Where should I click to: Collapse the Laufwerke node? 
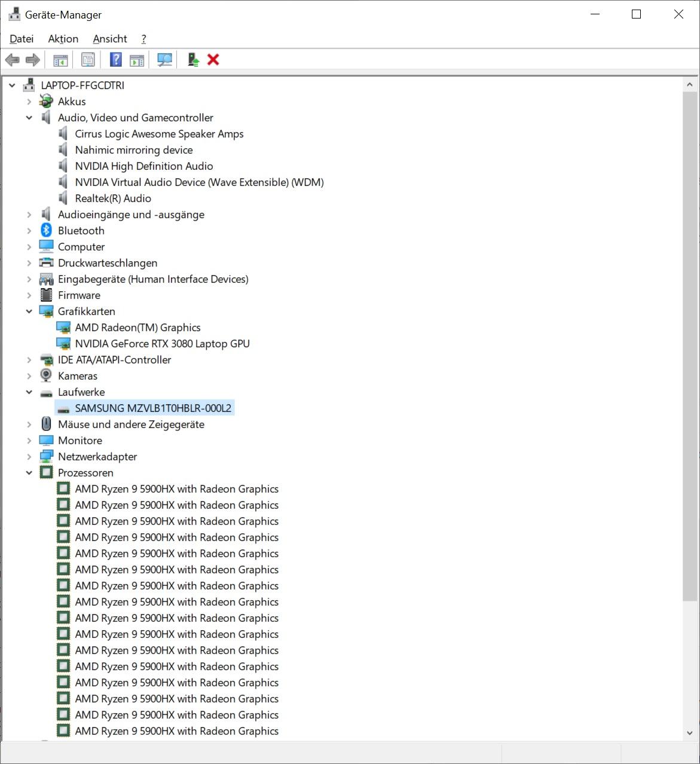(29, 392)
